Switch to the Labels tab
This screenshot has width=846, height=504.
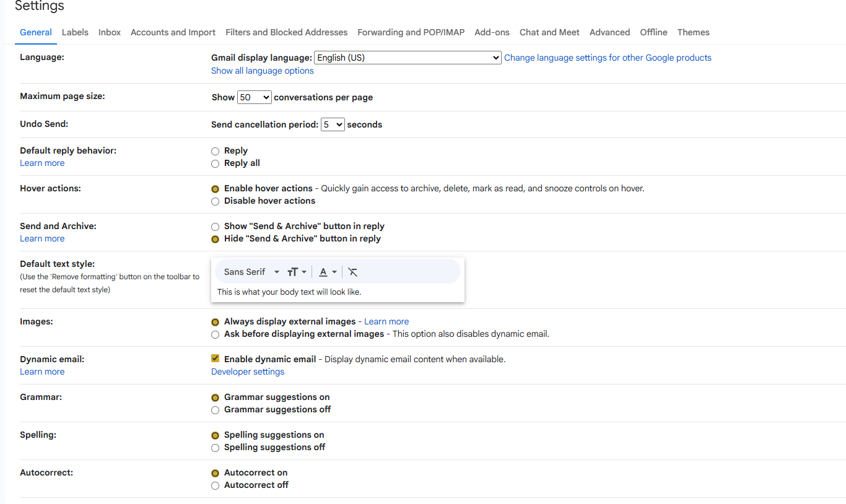coord(75,32)
